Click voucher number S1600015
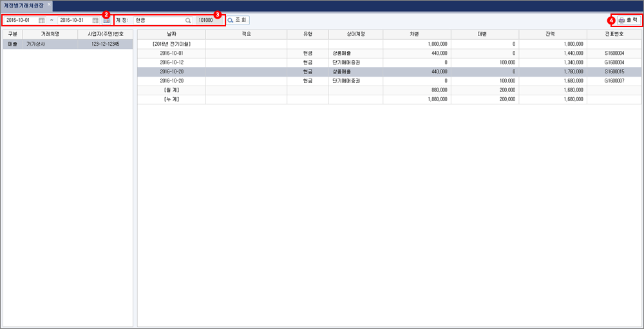 point(614,72)
